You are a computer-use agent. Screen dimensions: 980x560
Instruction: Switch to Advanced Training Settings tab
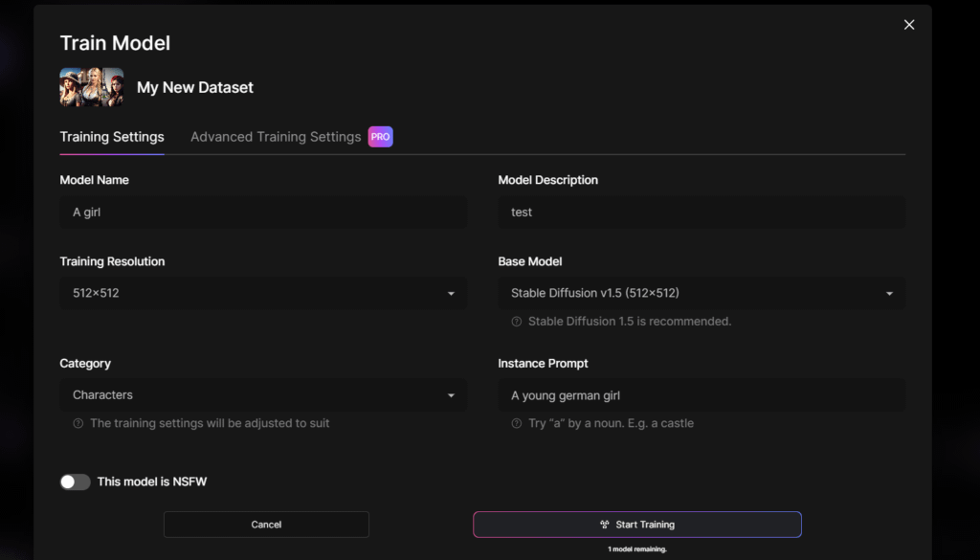(x=276, y=137)
